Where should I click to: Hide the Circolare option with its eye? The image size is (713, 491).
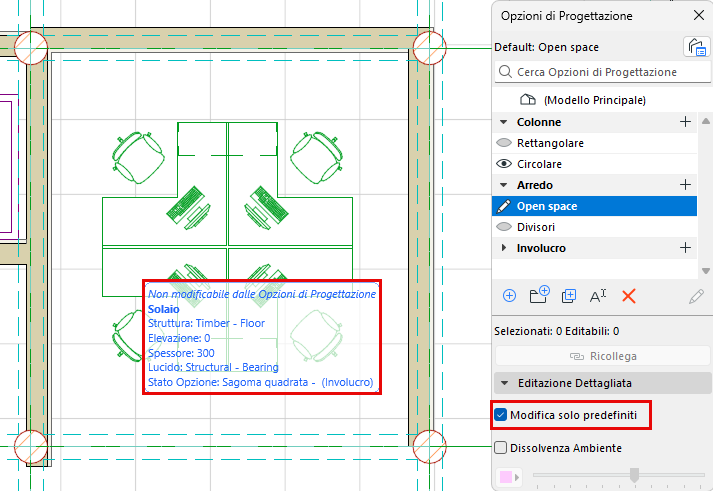[504, 164]
